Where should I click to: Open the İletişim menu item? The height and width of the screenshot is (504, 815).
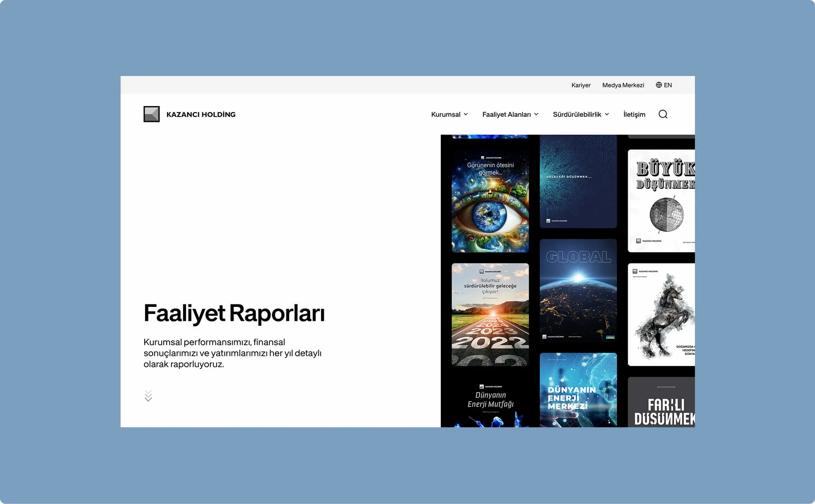[634, 114]
